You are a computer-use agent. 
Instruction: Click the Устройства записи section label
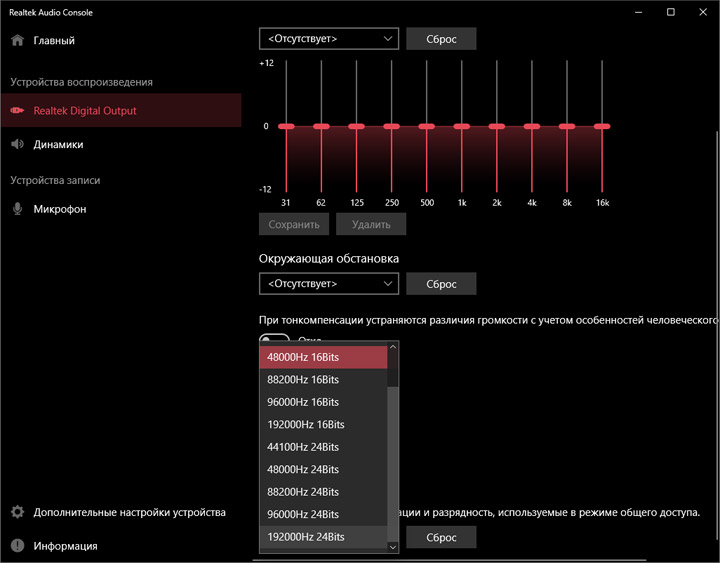pos(55,180)
